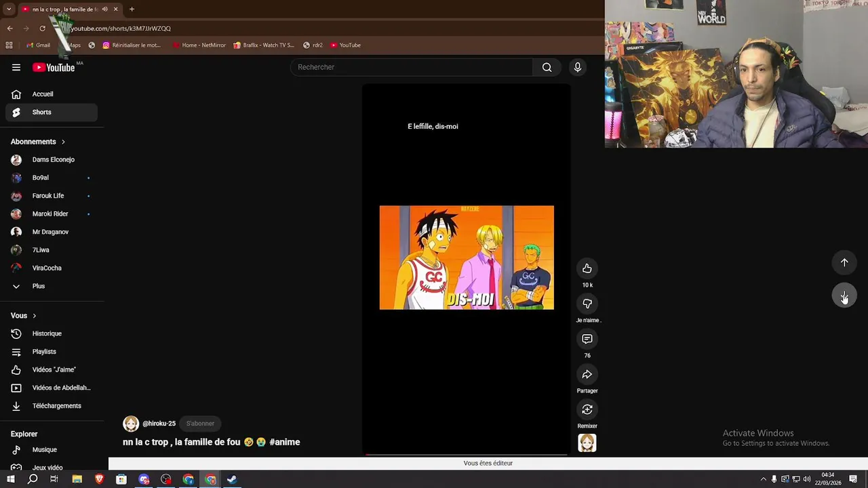Screen dimensions: 868x488
Task: Open Mr Draganov channel subscription
Action: (x=52, y=232)
